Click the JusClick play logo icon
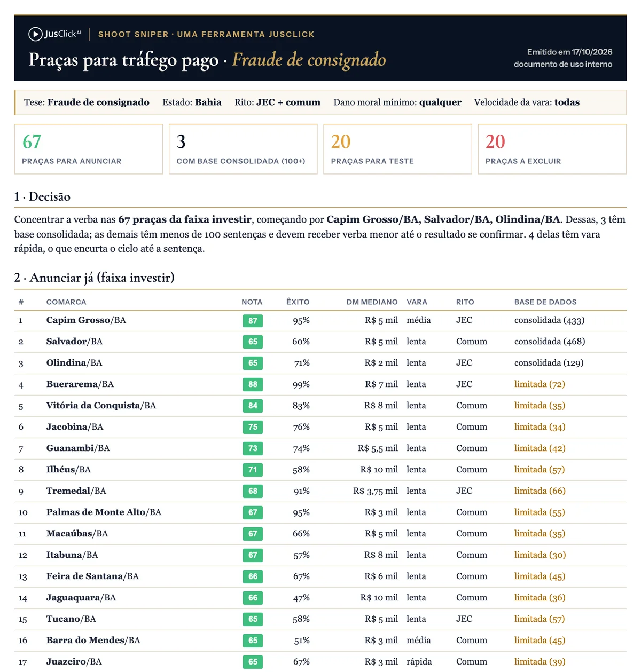 (35, 34)
